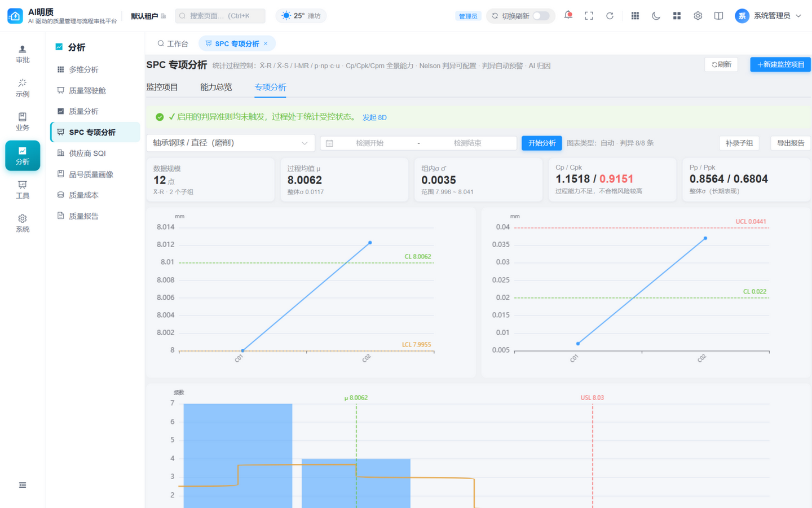Open 供应商 SQI in the menu
Image resolution: width=812 pixels, height=508 pixels.
95,153
